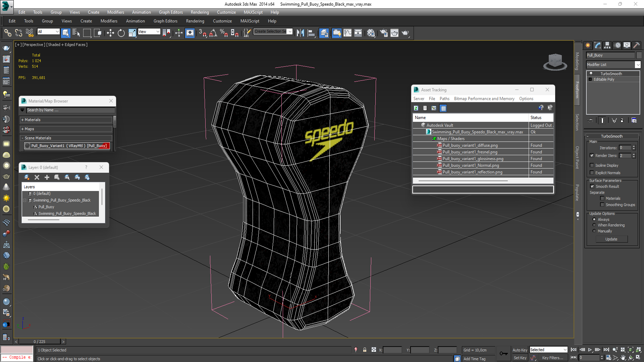Image resolution: width=644 pixels, height=362 pixels.
Task: Open the Create Selection Set dropdown
Action: [273, 32]
